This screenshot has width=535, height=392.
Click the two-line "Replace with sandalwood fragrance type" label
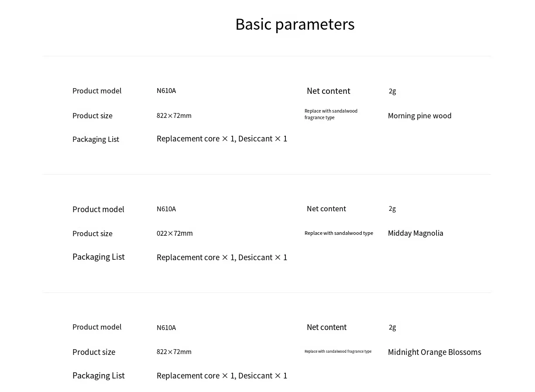[331, 114]
